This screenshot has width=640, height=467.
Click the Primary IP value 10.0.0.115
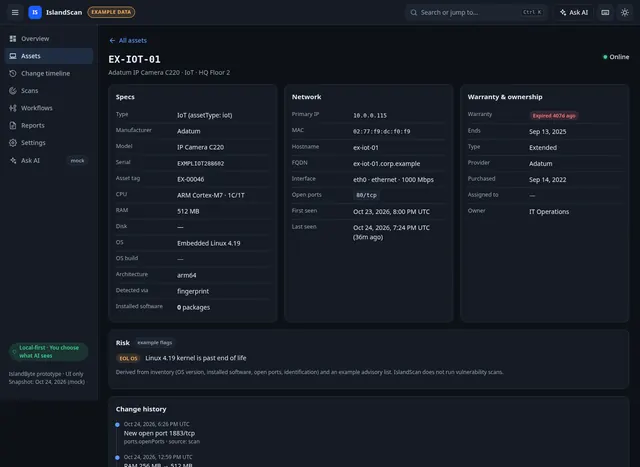(370, 116)
